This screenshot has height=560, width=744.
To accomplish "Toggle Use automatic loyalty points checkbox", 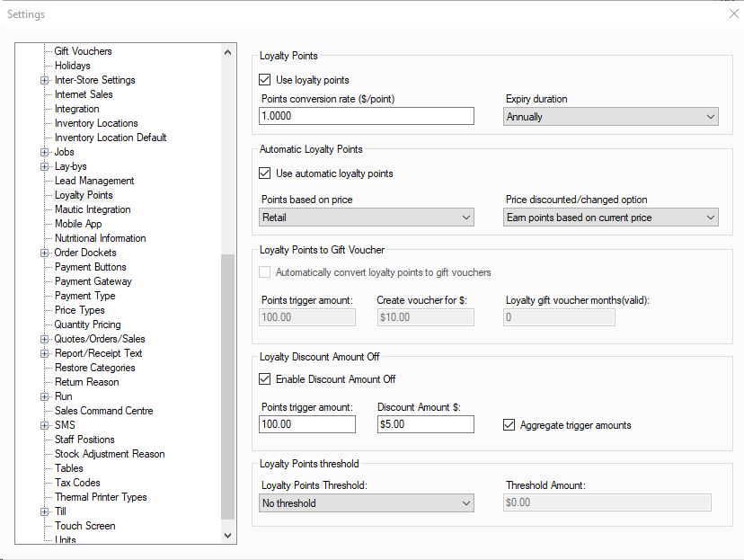I will coord(265,173).
